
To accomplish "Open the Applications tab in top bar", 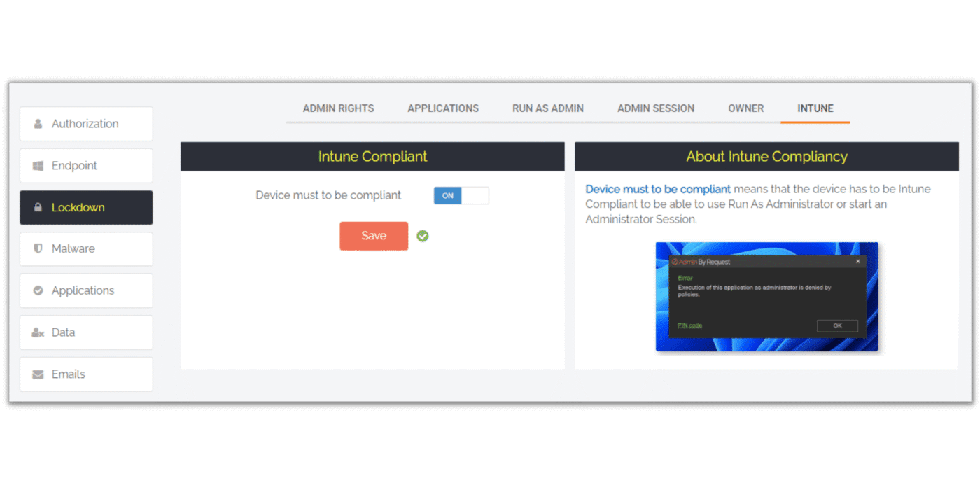I will (x=443, y=108).
